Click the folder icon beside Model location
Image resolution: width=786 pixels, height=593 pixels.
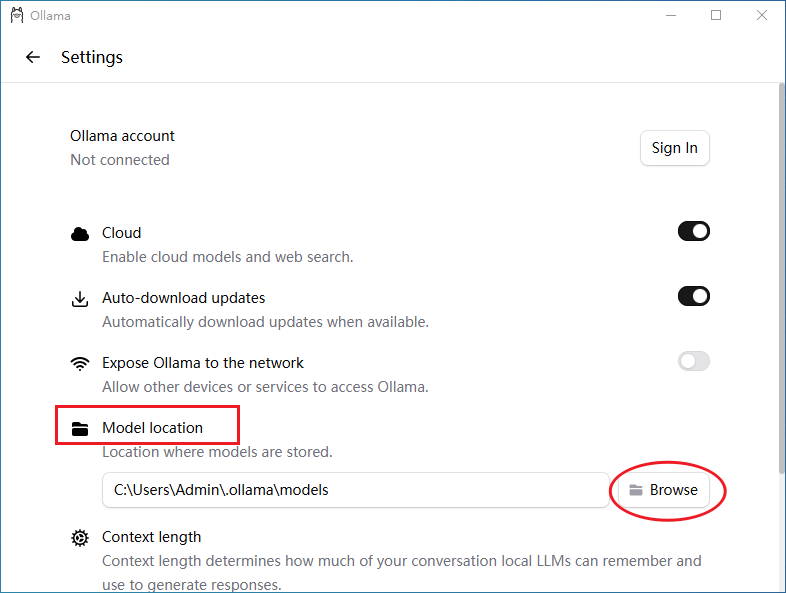click(80, 429)
